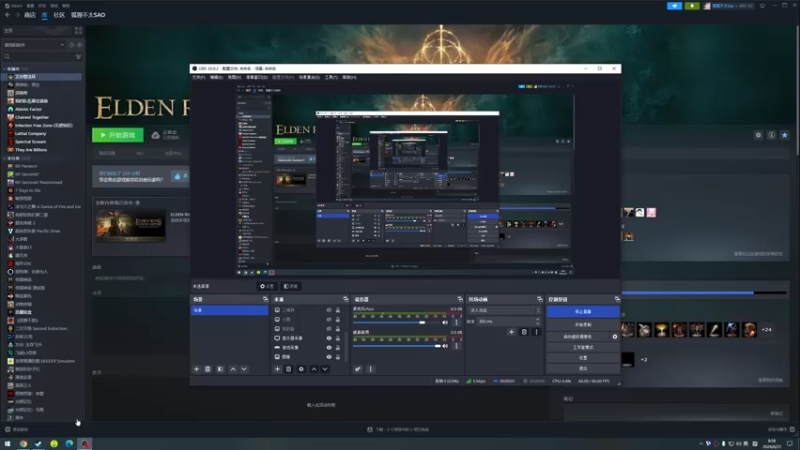The width and height of the screenshot is (800, 450).
Task: Open audio mixer bottom three-dot menu
Action: tap(370, 369)
